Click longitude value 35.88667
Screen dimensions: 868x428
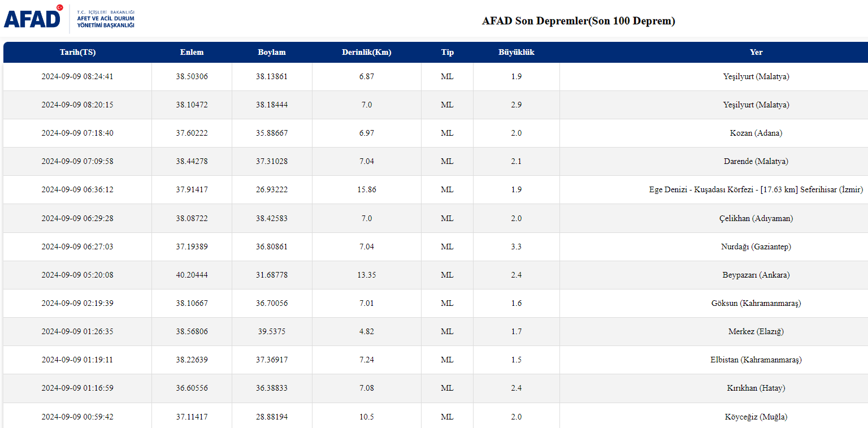(272, 133)
